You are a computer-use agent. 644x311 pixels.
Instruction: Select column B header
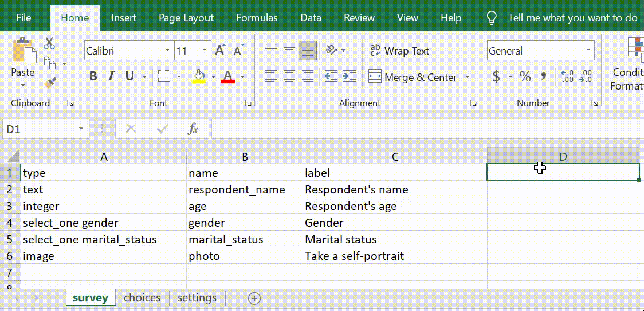(x=245, y=156)
